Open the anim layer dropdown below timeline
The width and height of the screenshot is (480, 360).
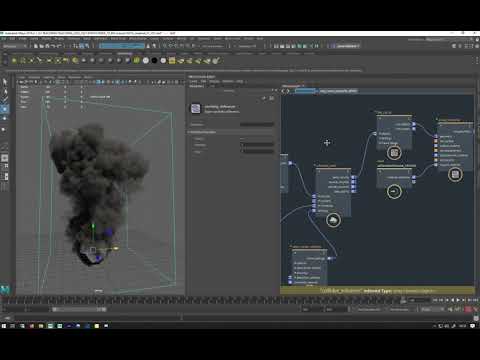pyautogui.click(x=401, y=310)
